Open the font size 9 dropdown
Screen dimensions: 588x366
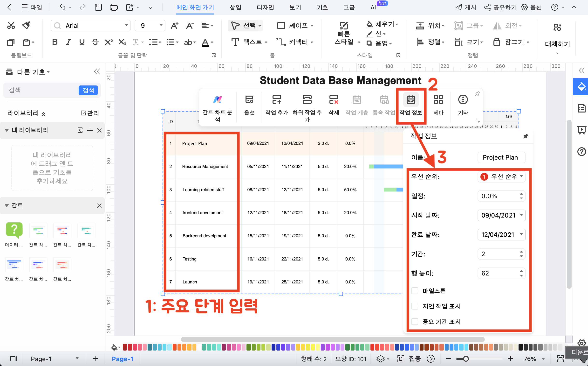pyautogui.click(x=161, y=25)
